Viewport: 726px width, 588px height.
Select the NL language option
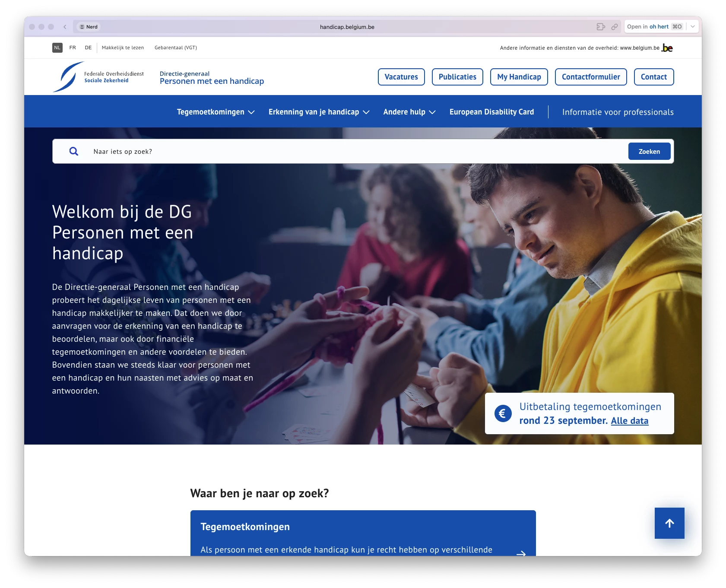pos(57,48)
